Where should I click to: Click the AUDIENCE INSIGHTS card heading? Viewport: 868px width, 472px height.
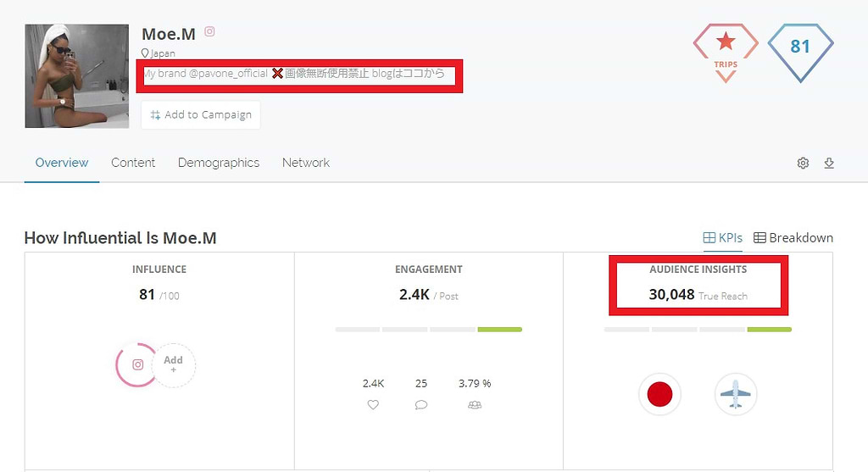point(698,269)
